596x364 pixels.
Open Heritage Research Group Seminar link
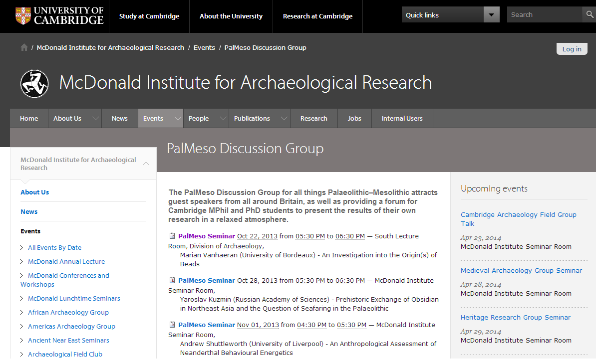click(x=516, y=317)
